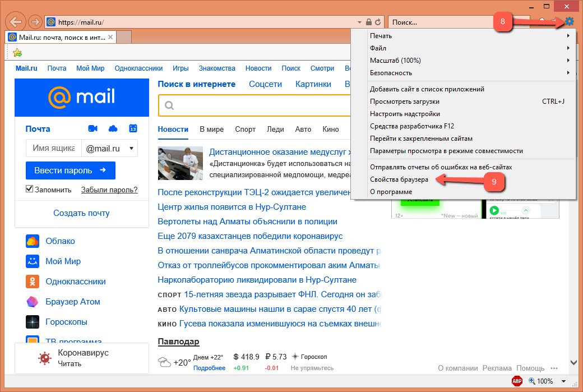Click the three dots more icon in footer
Viewport: 583px width, 392px height.
point(554,368)
